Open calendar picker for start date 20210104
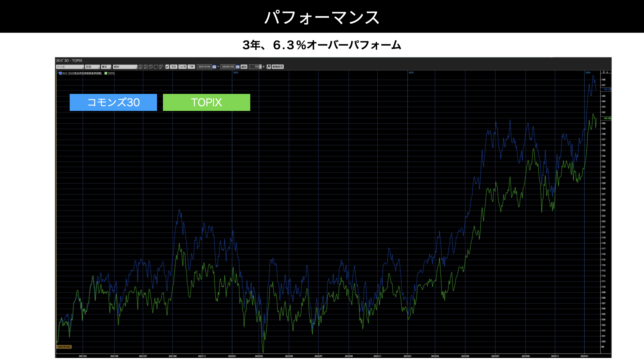This screenshot has width=644, height=362. coord(214,67)
